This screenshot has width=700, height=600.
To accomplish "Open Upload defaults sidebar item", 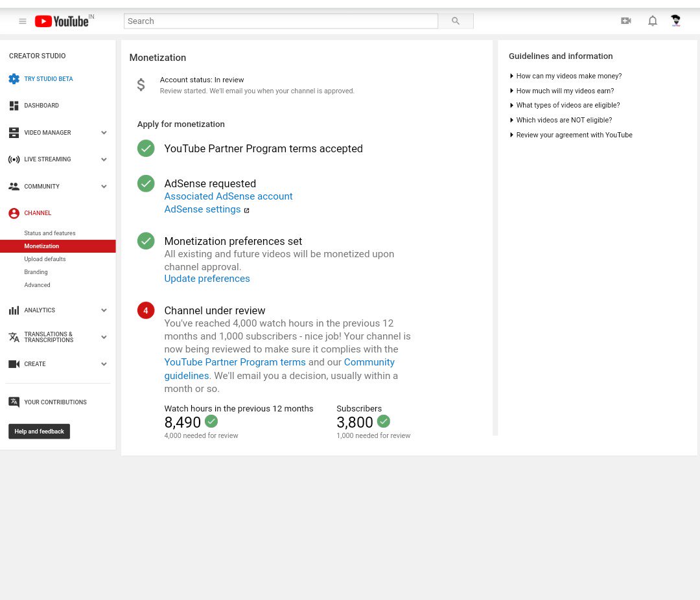I will [45, 259].
